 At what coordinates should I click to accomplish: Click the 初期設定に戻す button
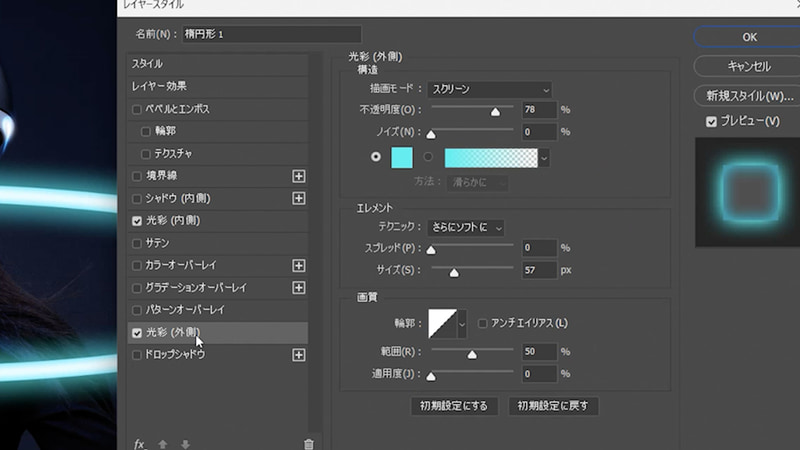553,406
